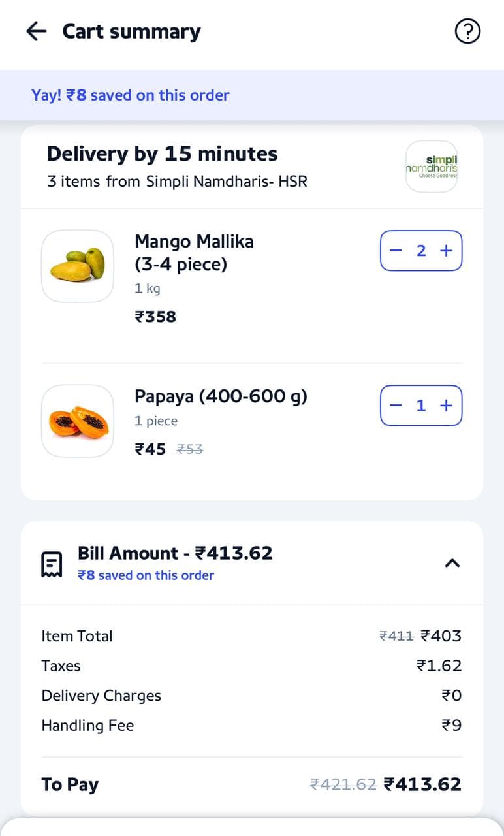Open help with the question mark icon
The width and height of the screenshot is (504, 836).
tap(467, 31)
